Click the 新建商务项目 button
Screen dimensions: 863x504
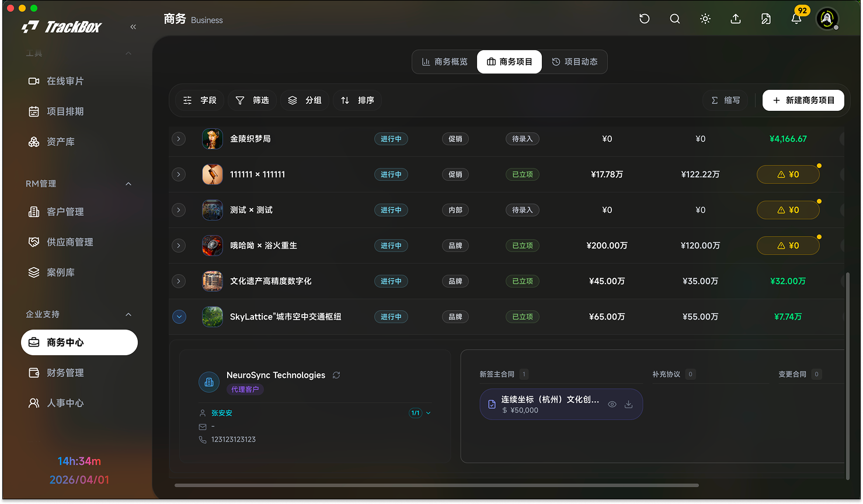pos(803,100)
